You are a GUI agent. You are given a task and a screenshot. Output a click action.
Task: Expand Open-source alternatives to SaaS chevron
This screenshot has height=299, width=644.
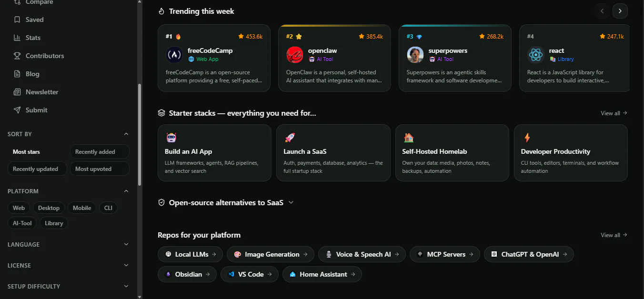(291, 202)
